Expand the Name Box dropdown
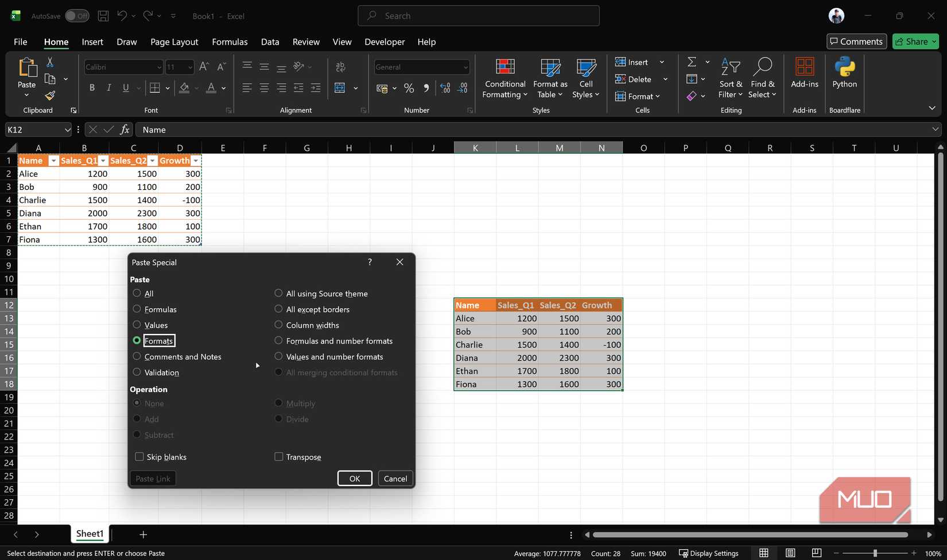The height and width of the screenshot is (560, 947). click(x=67, y=130)
